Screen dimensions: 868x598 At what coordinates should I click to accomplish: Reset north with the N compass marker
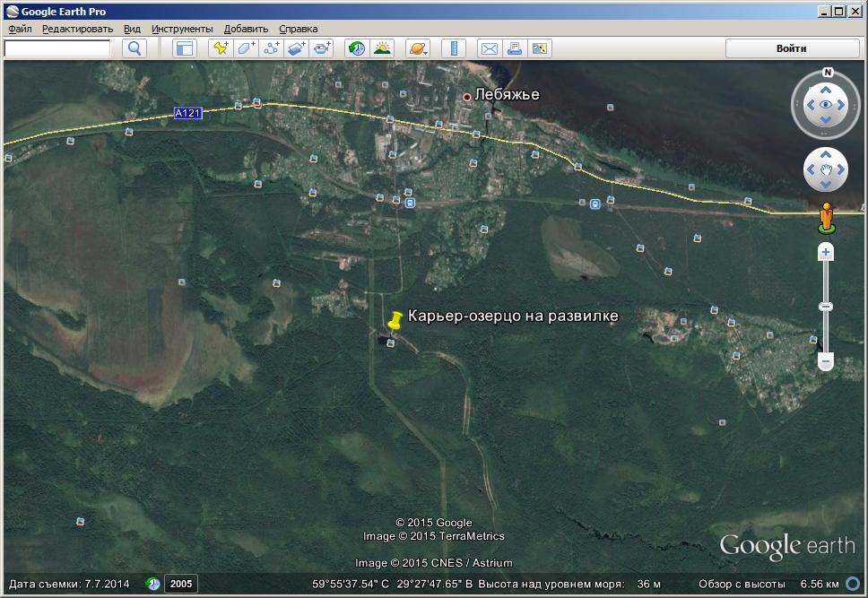[x=828, y=72]
